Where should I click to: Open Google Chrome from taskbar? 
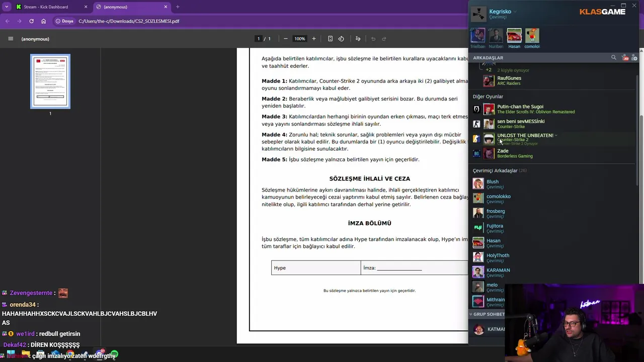pos(70,355)
